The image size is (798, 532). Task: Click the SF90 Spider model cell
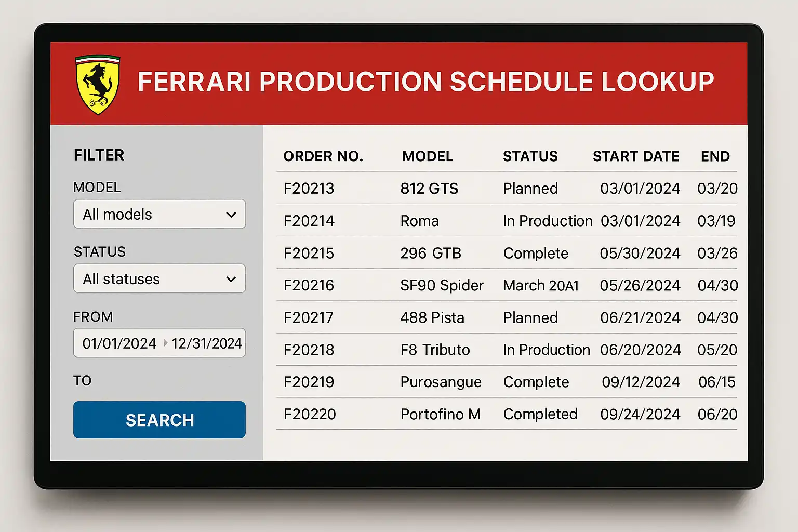pos(441,285)
